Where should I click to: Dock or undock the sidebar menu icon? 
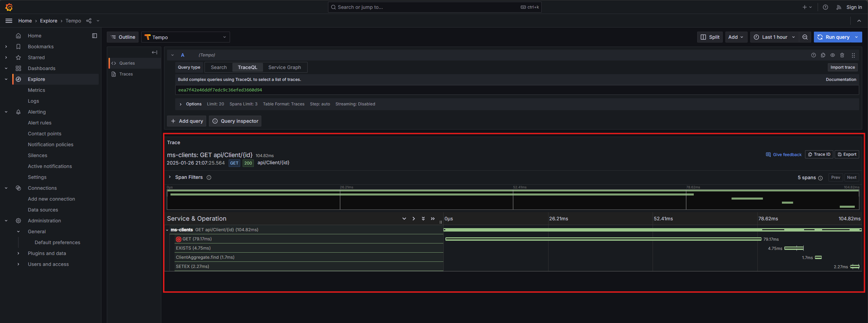coord(95,36)
